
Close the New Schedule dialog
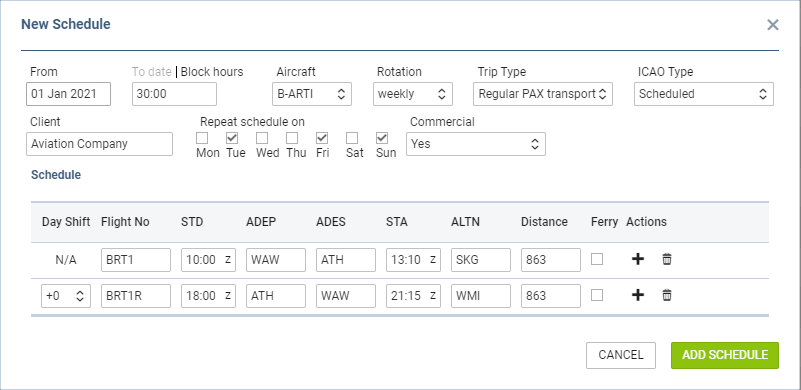773,25
